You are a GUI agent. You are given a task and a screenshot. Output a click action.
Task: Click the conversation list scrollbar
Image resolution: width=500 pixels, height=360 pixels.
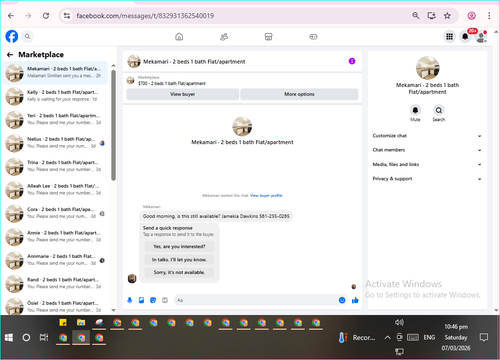coord(113,125)
